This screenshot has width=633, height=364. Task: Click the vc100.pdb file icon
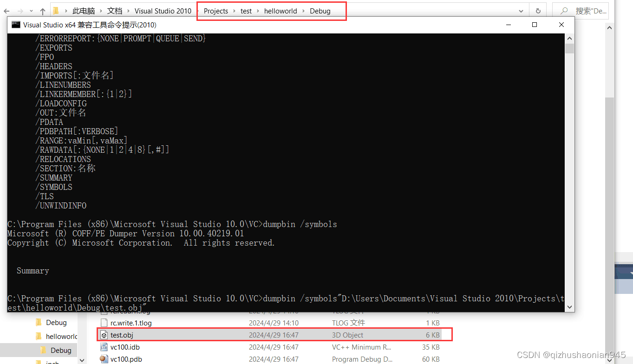click(104, 359)
